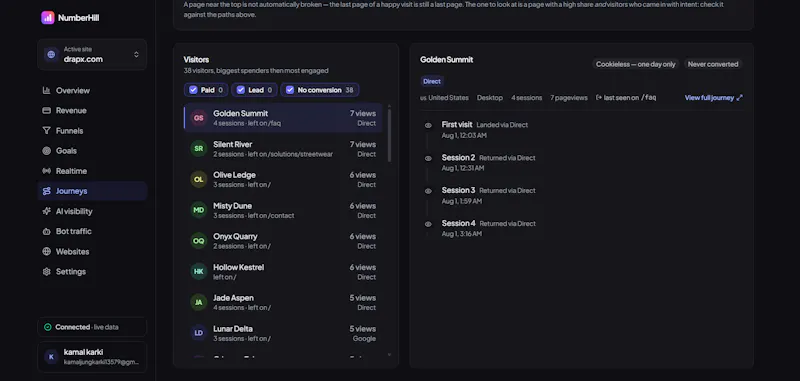Open Settings from the sidebar
The width and height of the screenshot is (800, 381).
[x=92, y=272]
